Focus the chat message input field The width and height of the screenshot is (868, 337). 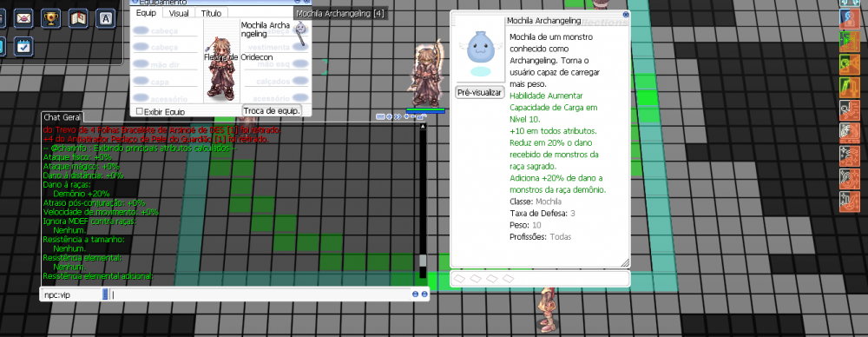pyautogui.click(x=260, y=294)
